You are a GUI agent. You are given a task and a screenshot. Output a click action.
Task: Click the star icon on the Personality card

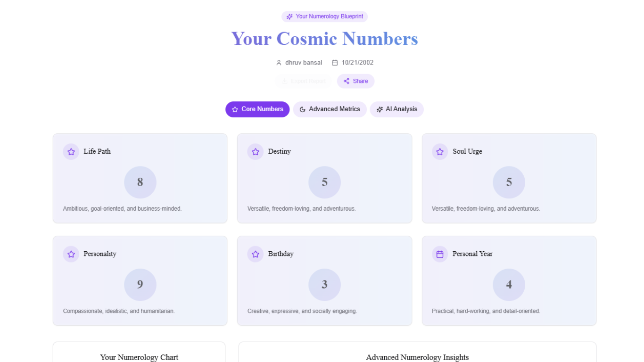pos(71,254)
